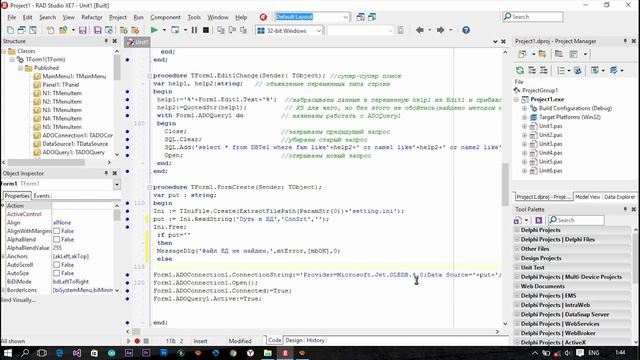Click the purple filter icon in Tool Palette
This screenshot has height=360, width=640.
click(x=538, y=220)
